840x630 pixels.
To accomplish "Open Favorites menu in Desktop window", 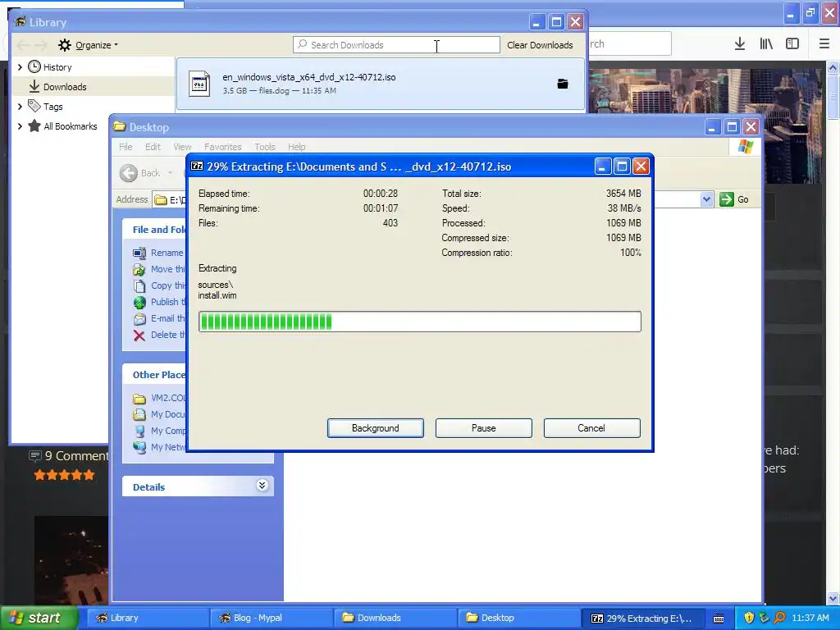I will 223,147.
